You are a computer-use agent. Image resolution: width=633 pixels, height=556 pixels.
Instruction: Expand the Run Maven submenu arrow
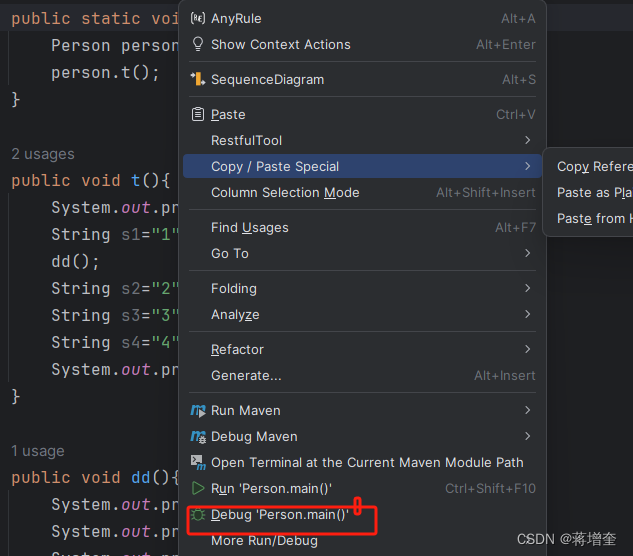click(x=527, y=410)
